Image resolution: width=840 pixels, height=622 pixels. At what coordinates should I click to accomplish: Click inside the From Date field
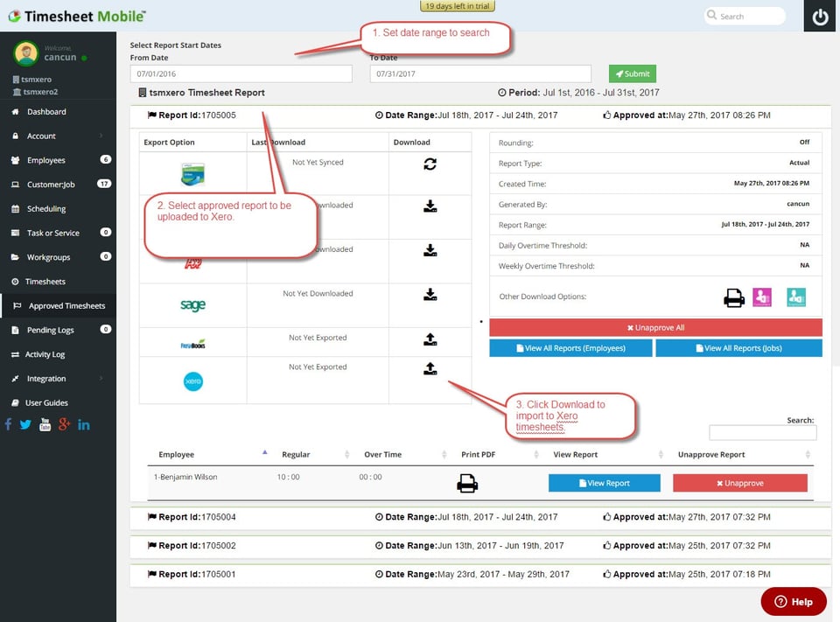[241, 73]
